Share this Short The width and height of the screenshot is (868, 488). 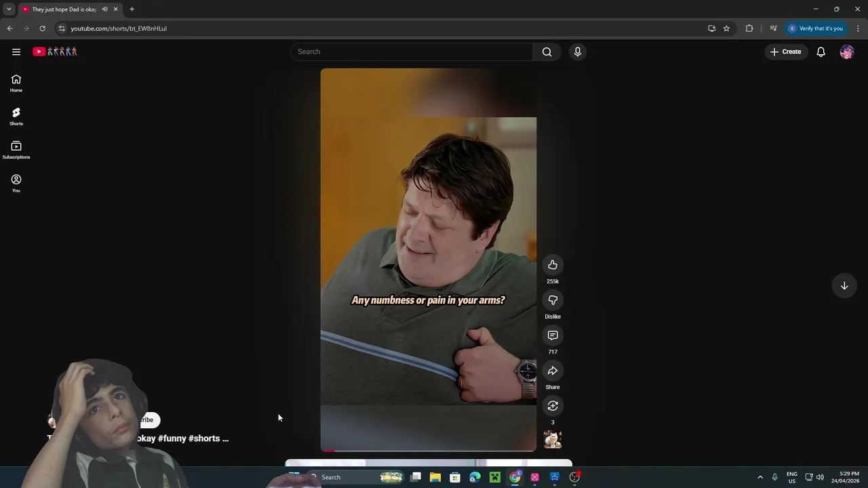click(x=553, y=371)
